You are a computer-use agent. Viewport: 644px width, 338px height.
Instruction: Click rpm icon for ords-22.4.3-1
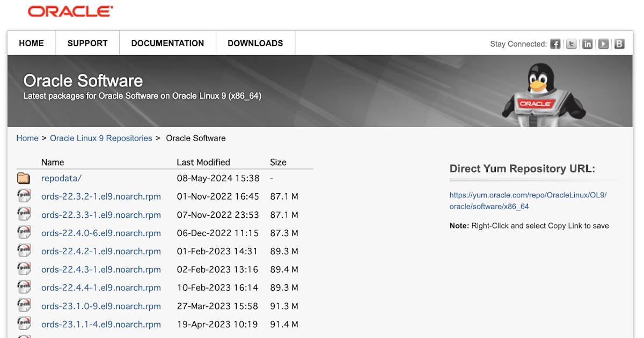24,269
